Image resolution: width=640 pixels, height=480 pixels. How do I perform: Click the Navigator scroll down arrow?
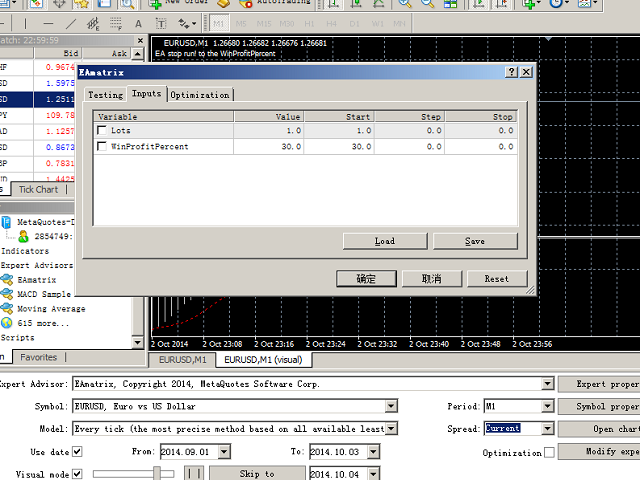138,342
